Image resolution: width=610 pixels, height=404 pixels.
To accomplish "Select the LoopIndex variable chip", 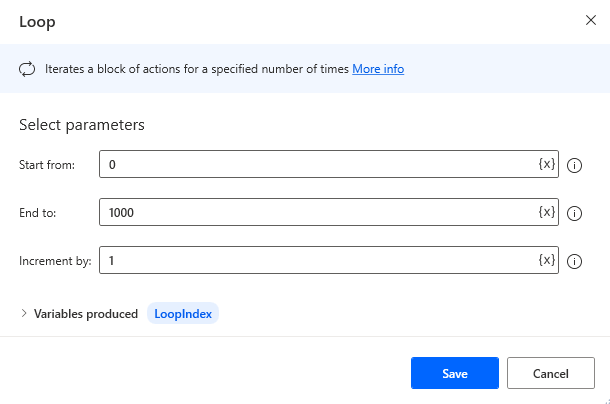I will (x=184, y=314).
